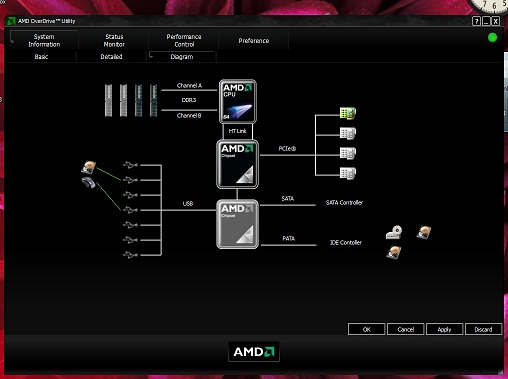Select the grey lower AMD Chipset icon
This screenshot has height=379, width=508.
coord(237,224)
